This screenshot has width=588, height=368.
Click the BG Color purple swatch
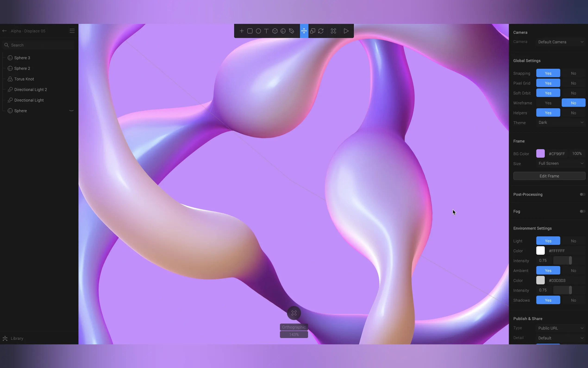540,154
